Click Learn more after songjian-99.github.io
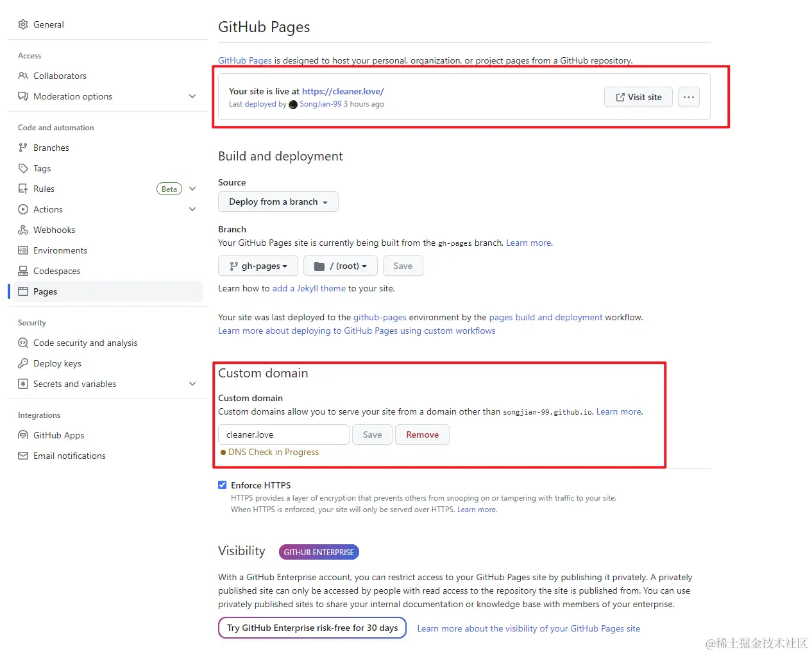This screenshot has height=654, width=812. [x=619, y=411]
